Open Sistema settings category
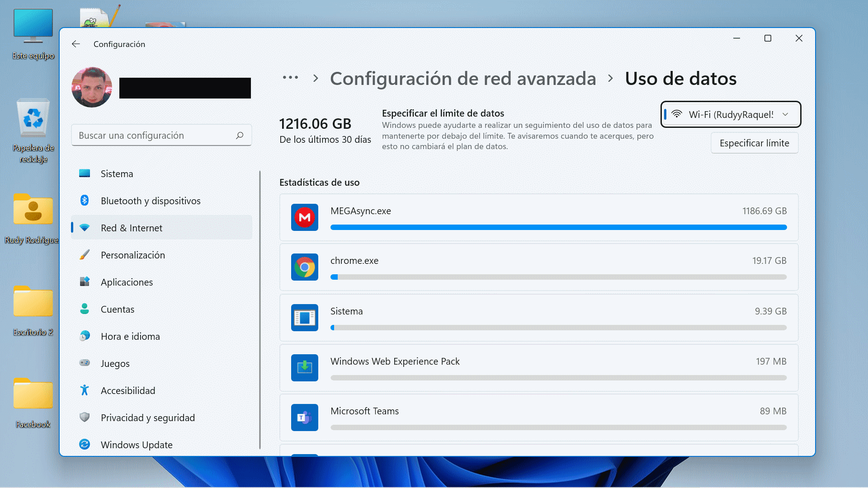This screenshot has width=868, height=488. [161, 174]
